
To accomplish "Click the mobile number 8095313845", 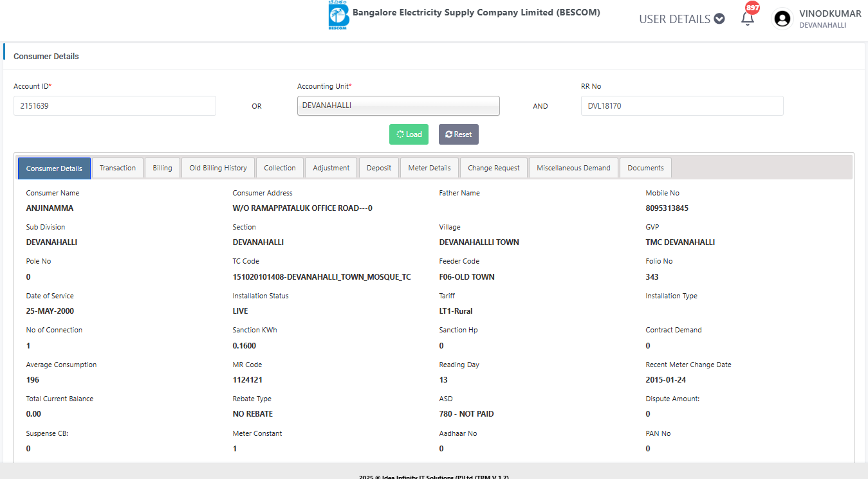I will (x=667, y=208).
